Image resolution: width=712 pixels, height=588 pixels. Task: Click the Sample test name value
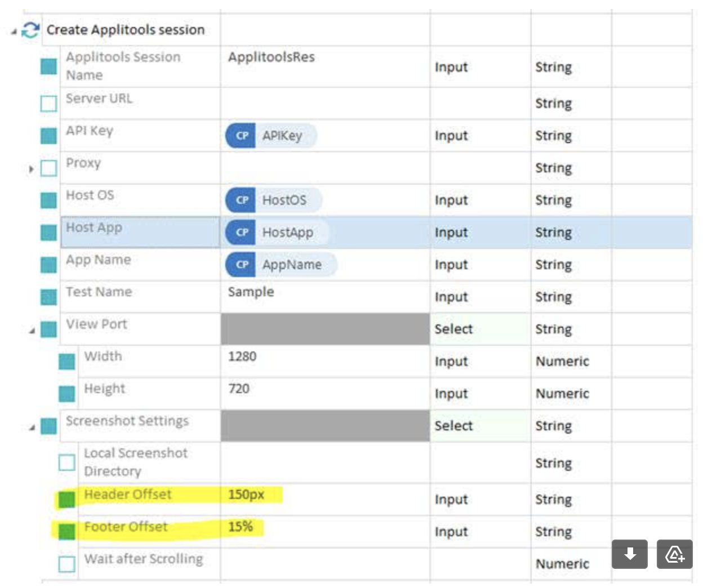pos(251,292)
